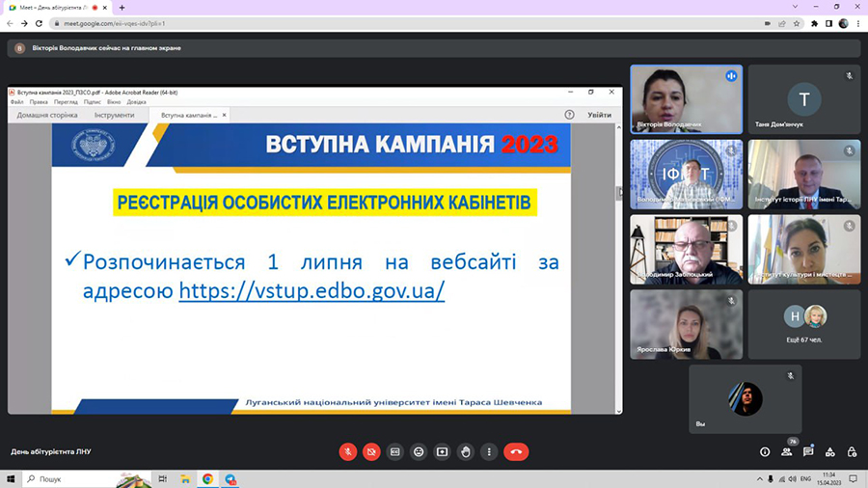Screen dimensions: 868x488
Task: Click Вікторія Володавчик video tile
Action: coord(687,99)
